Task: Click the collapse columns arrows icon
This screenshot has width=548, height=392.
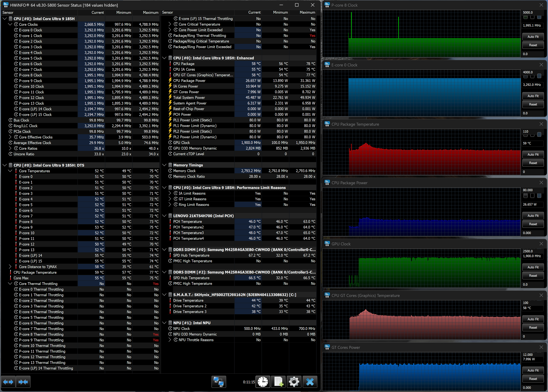Action: [x=23, y=382]
